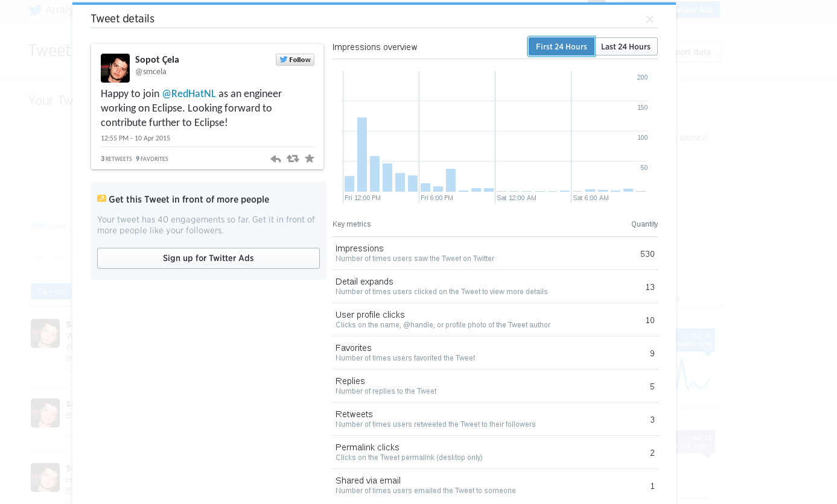Click the Quantity column header
This screenshot has height=504, width=837.
coord(644,224)
